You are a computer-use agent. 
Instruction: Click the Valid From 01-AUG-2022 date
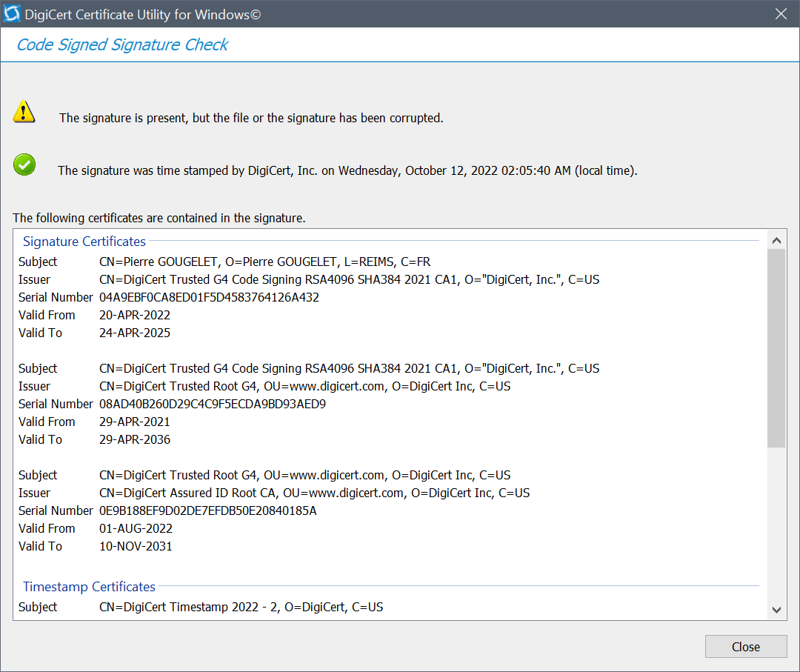(136, 528)
